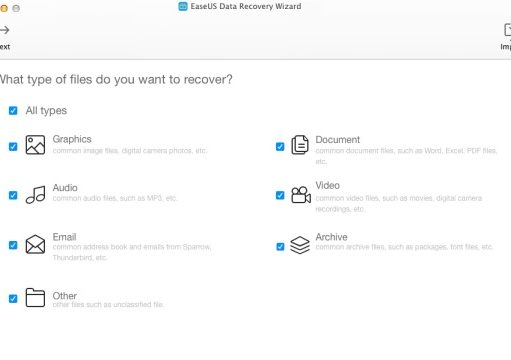The height and width of the screenshot is (360, 511).
Task: Click 'common video files' description text
Action: (399, 204)
